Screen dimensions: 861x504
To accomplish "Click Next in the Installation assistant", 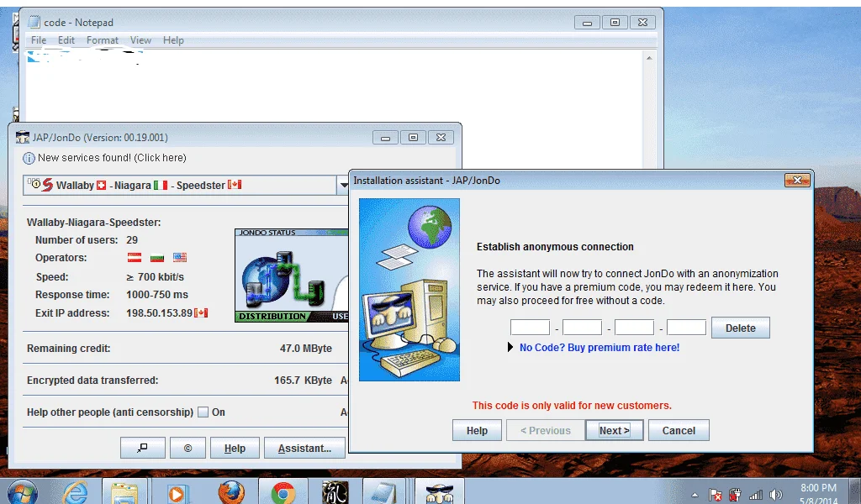I will (614, 431).
